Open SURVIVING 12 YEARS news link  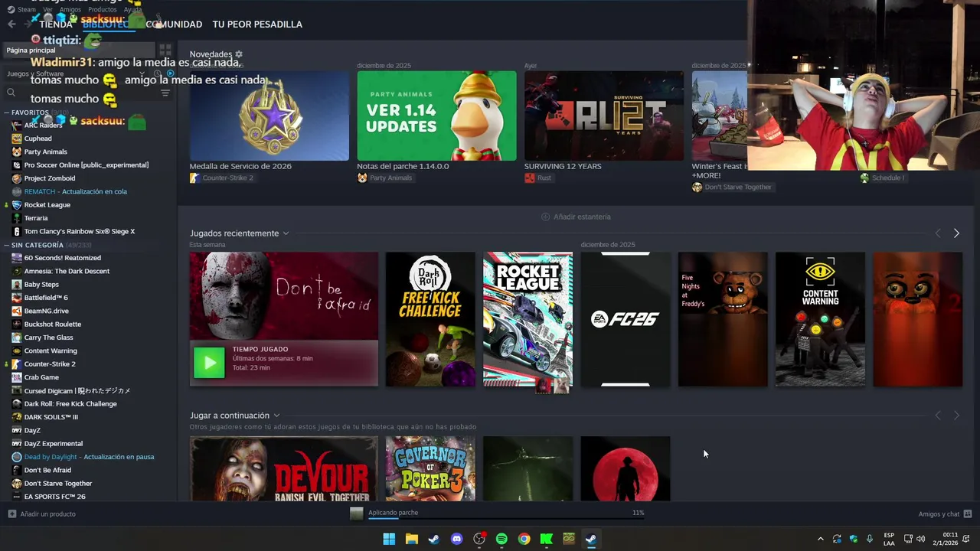563,166
